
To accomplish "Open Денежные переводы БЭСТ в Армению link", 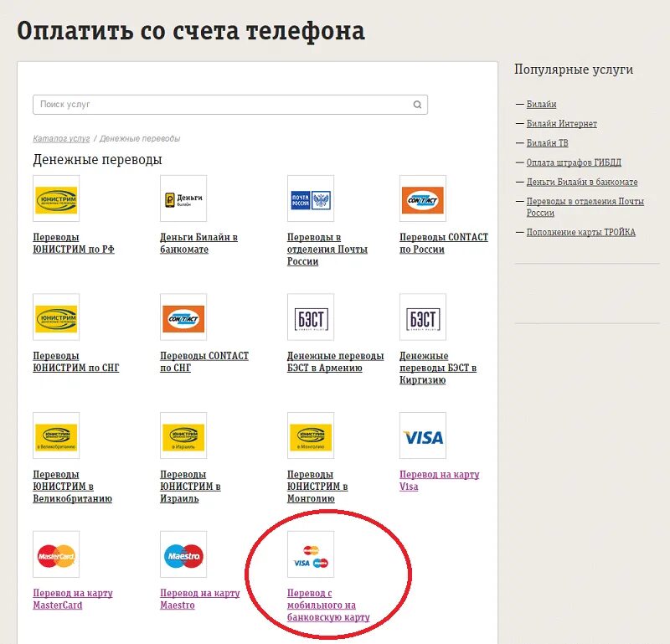I will [x=336, y=362].
